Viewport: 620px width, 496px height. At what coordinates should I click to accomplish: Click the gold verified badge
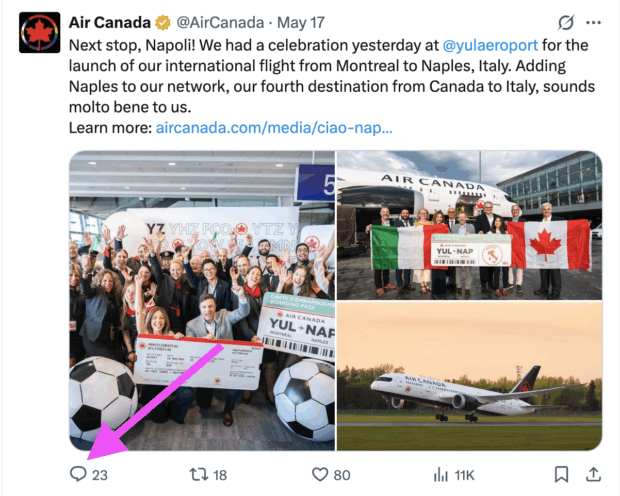162,22
